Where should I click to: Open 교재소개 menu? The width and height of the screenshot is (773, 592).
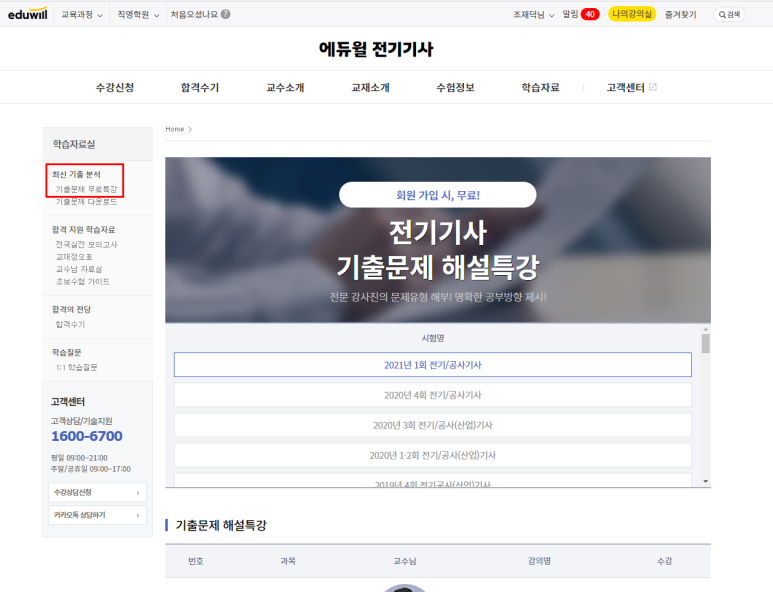click(x=370, y=87)
